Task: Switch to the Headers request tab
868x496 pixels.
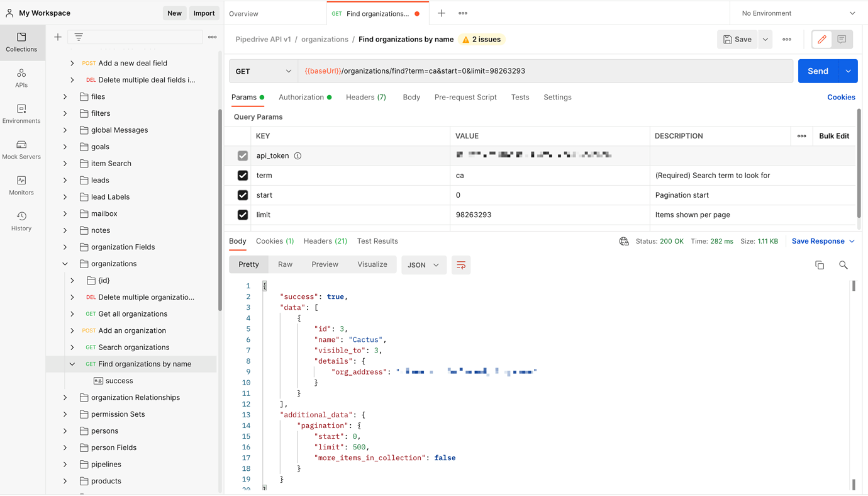Action: 365,97
